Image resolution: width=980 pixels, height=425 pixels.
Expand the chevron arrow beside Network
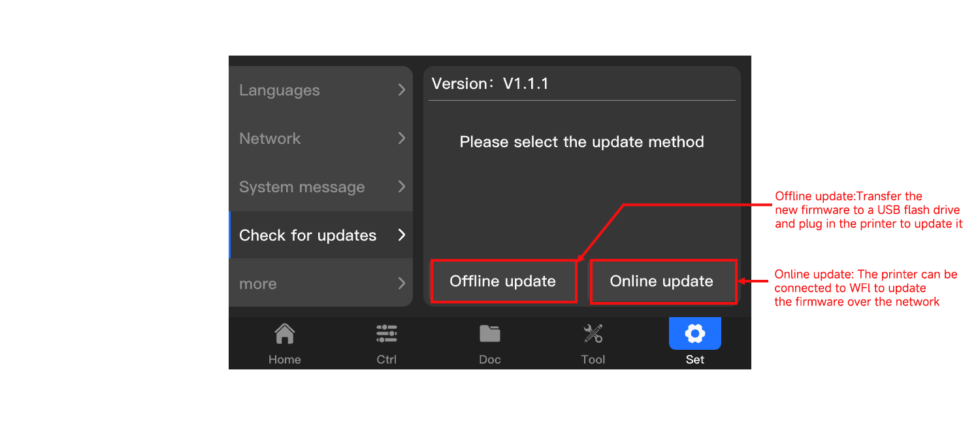(x=401, y=138)
